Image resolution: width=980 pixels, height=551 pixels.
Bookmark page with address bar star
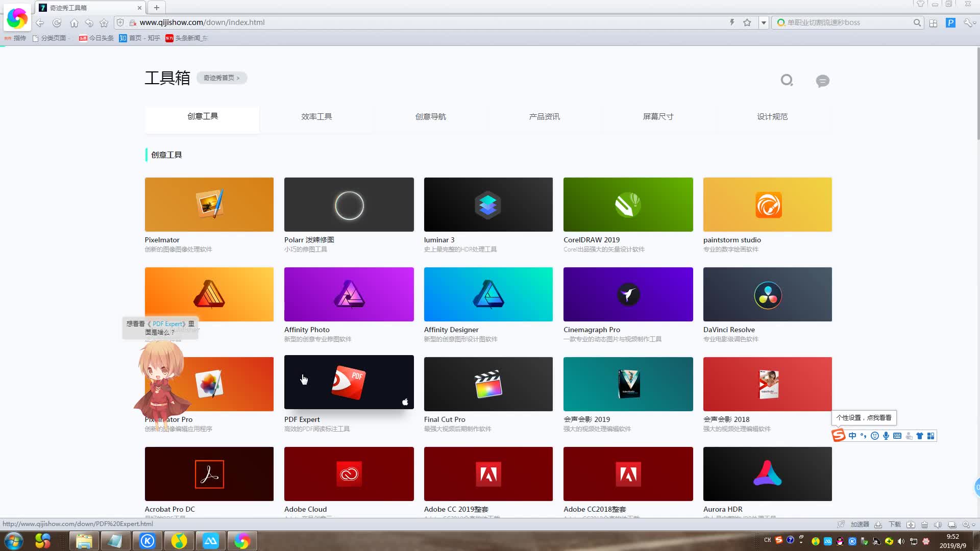pos(747,22)
